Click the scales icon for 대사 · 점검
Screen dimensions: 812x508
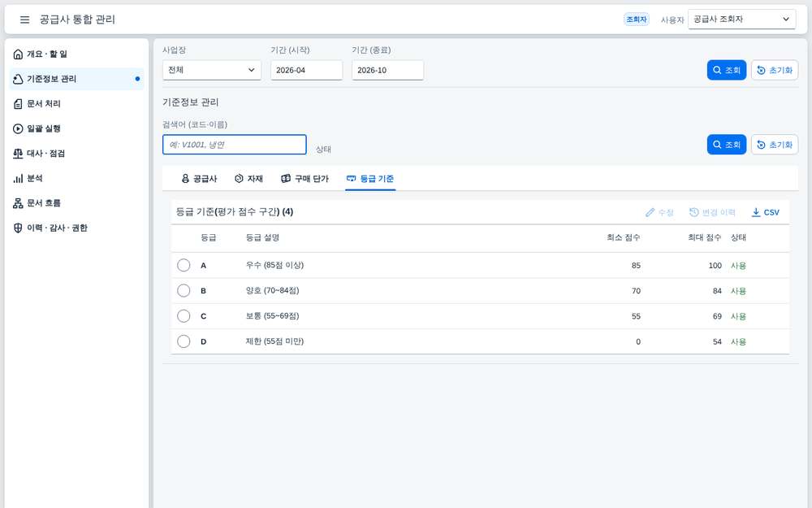tap(18, 154)
